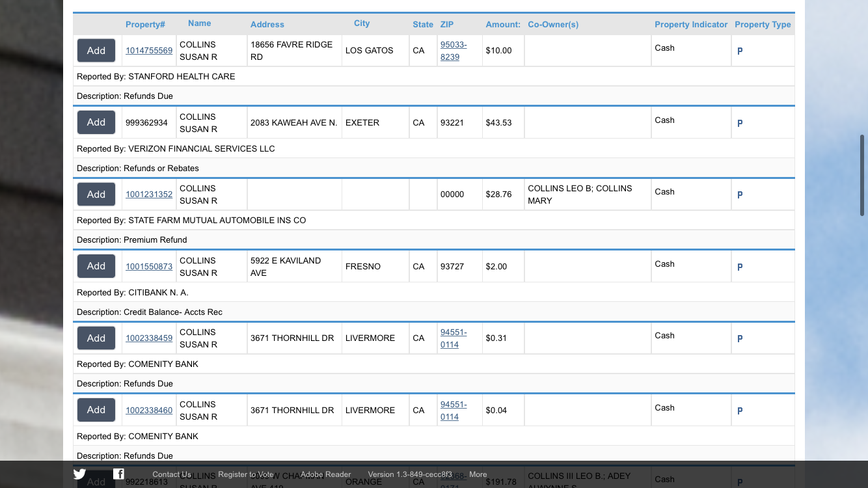Click the Property Type column header
868x488 pixels.
pos(763,25)
